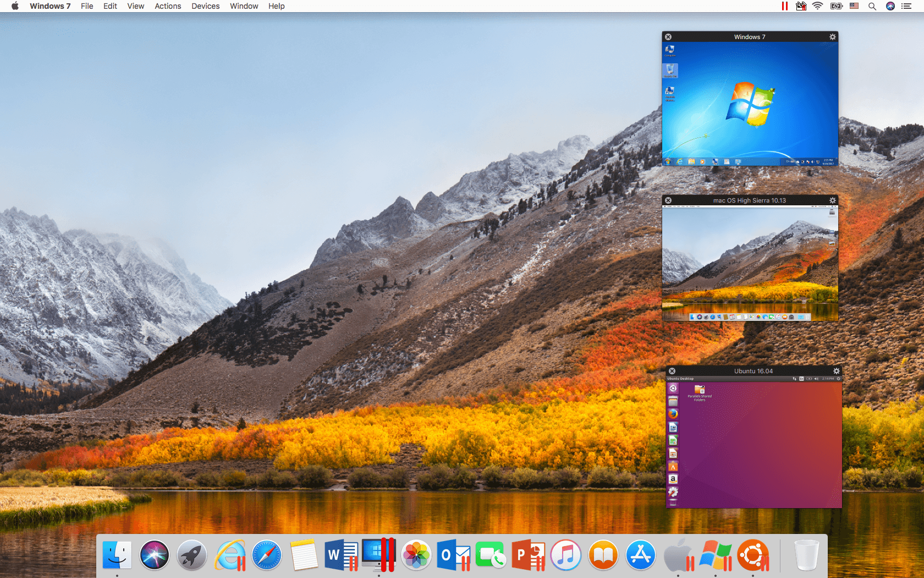Open Microsoft Outlook in the Dock

tap(454, 555)
